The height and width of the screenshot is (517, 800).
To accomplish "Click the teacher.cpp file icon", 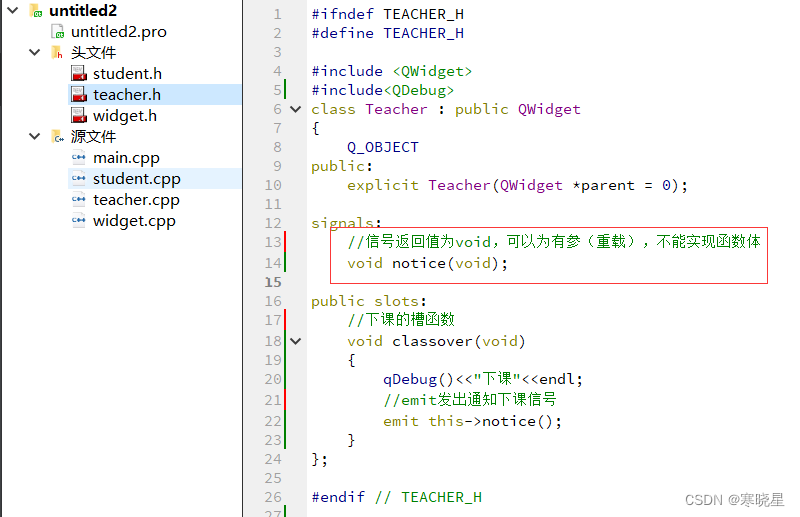I will [x=79, y=199].
